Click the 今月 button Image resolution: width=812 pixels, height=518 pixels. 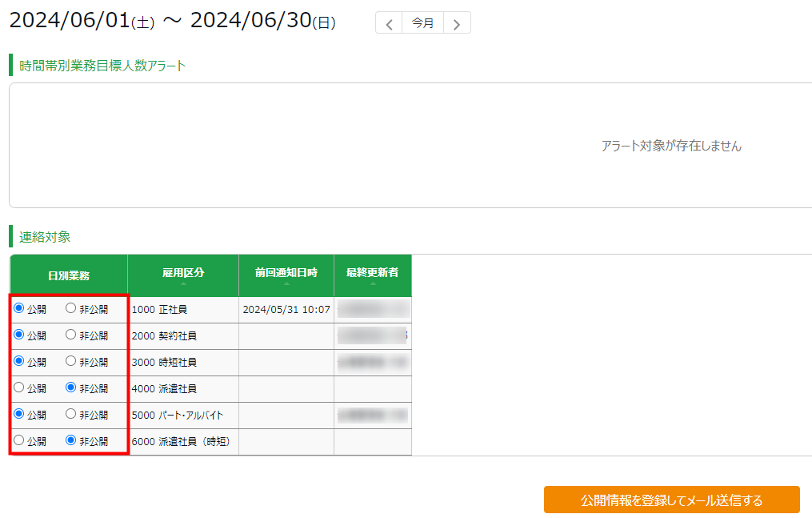tap(422, 23)
